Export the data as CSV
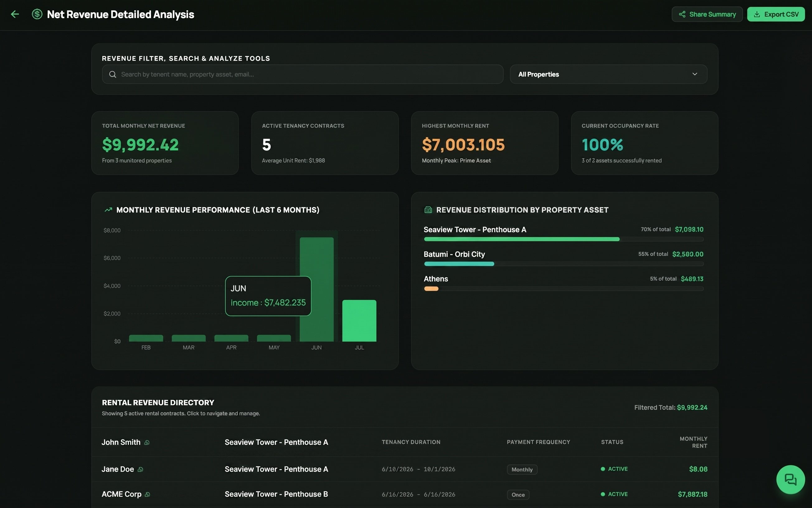Image resolution: width=812 pixels, height=508 pixels. coord(776,14)
